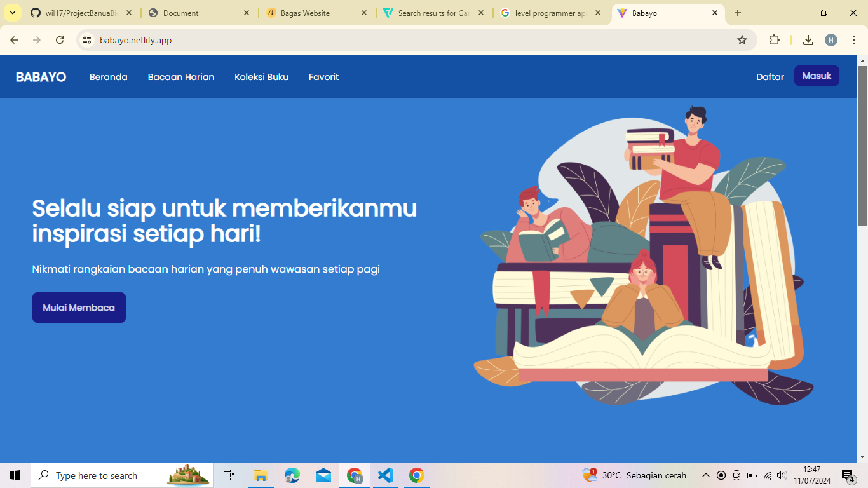868x488 pixels.
Task: Open Chrome downloads from the toolbar
Action: tap(808, 39)
